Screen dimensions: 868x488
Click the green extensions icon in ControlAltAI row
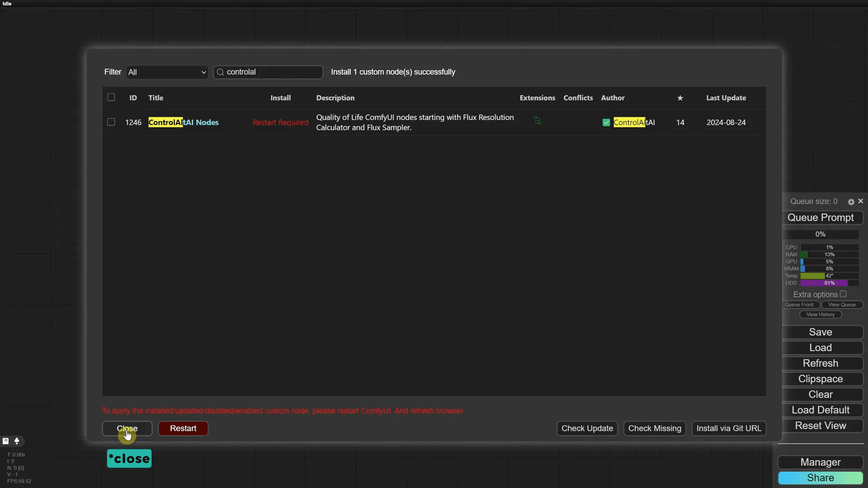click(537, 121)
